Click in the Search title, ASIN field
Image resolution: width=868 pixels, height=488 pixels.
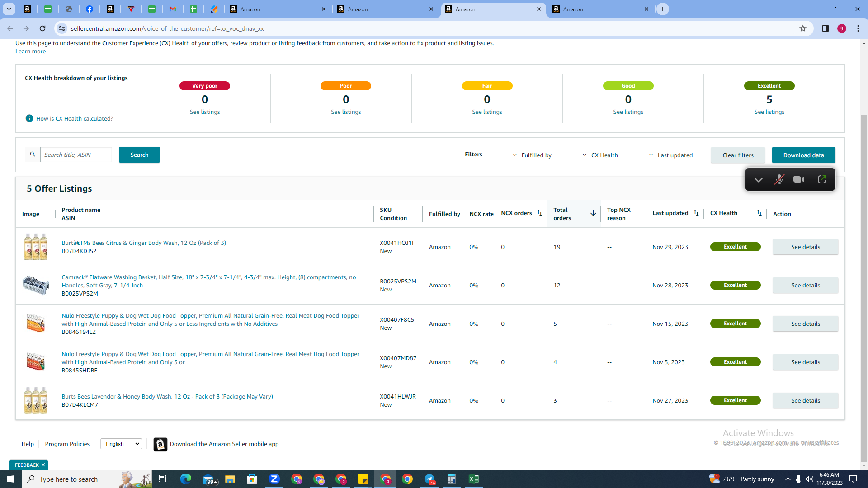pos(76,155)
